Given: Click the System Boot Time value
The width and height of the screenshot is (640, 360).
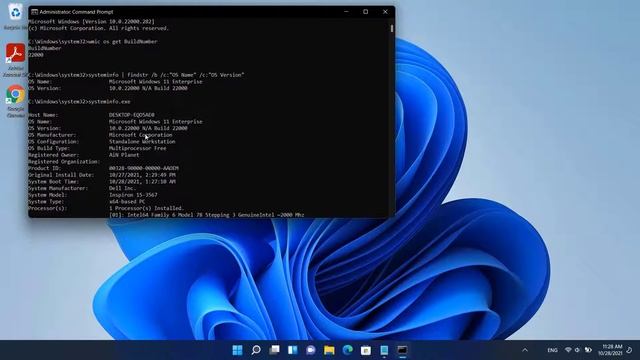Looking at the screenshot, I should click(142, 182).
